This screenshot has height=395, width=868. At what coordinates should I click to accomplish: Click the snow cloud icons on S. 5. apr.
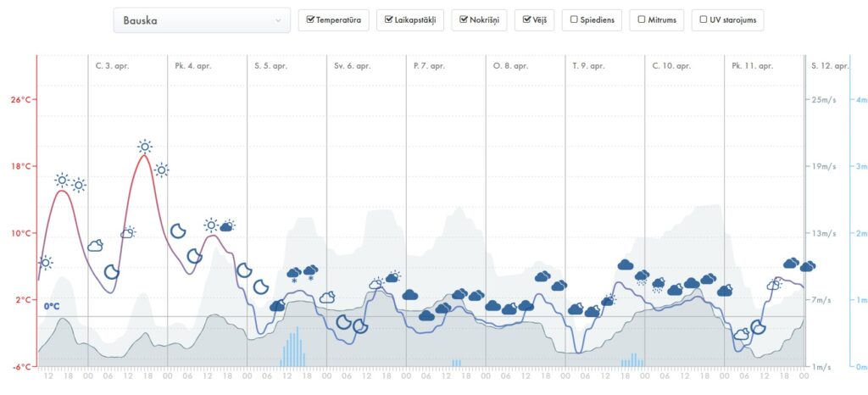pyautogui.click(x=302, y=272)
